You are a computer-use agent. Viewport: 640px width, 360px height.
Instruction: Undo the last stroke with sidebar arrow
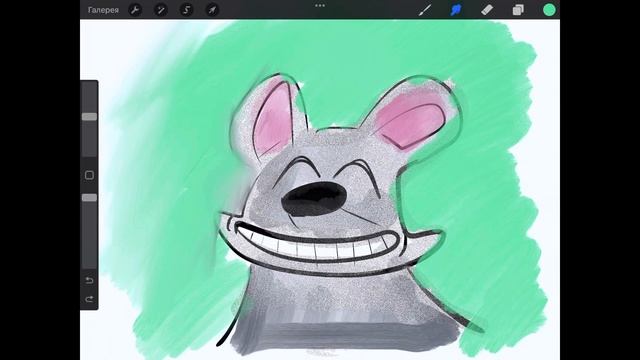[x=89, y=280]
